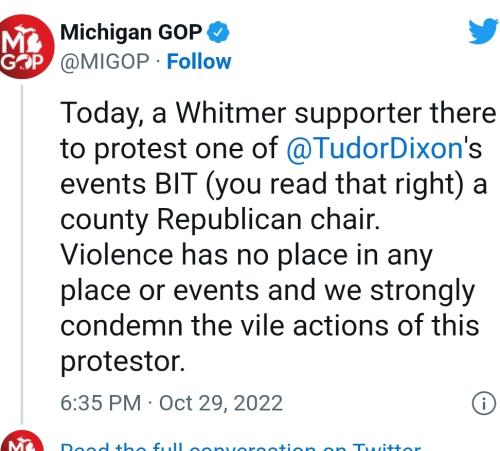Select the word BIT in the tweet
This screenshot has width=500, height=451.
pos(176,183)
